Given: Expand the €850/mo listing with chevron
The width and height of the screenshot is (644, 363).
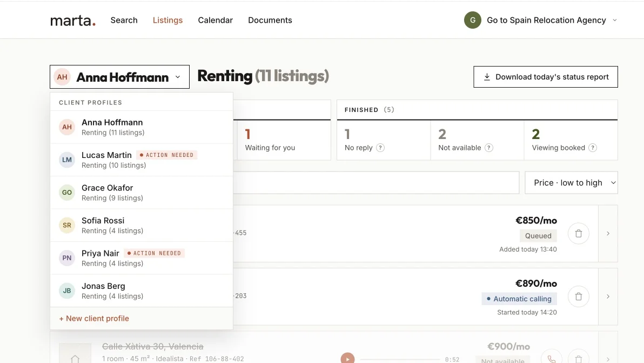Looking at the screenshot, I should 608,234.
